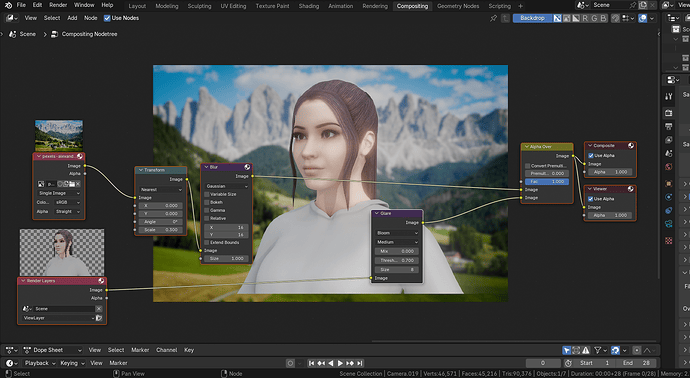
Task: Show Color and Alpha backdrop channel
Action: pos(557,18)
